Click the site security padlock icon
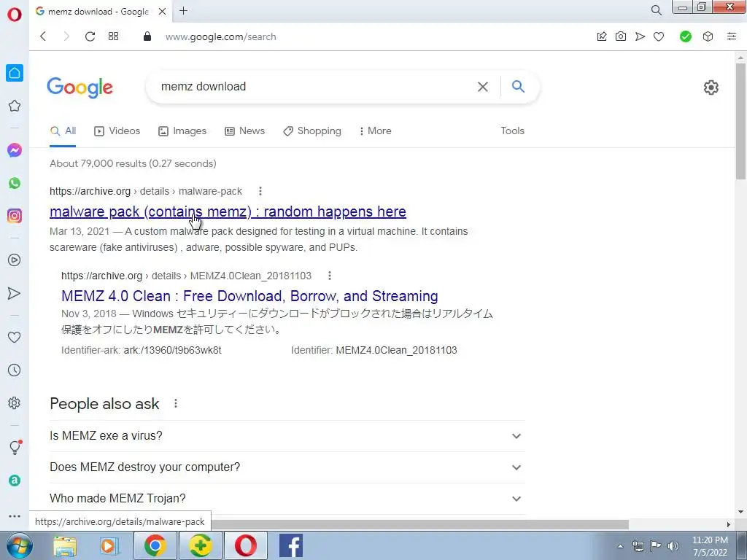The height and width of the screenshot is (560, 747). tap(147, 36)
